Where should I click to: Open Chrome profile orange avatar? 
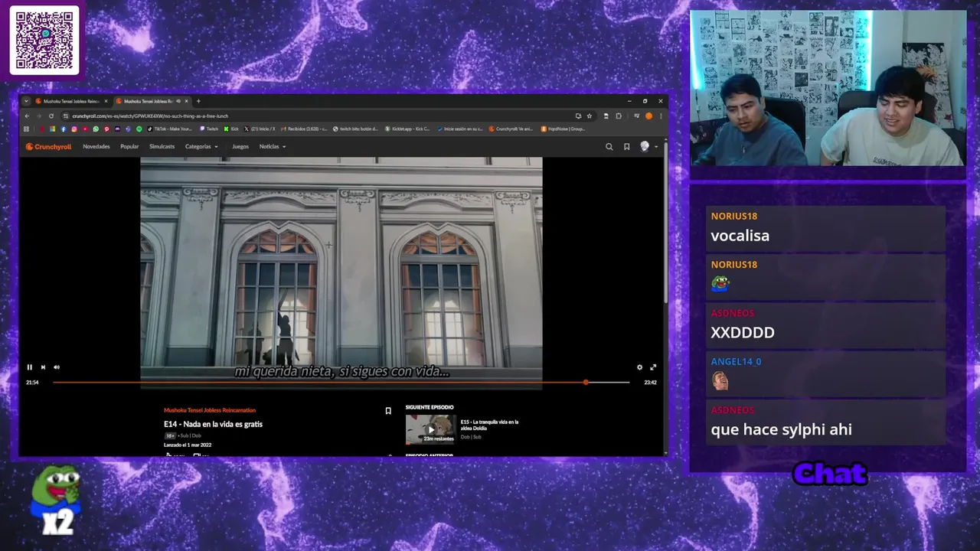pos(648,116)
